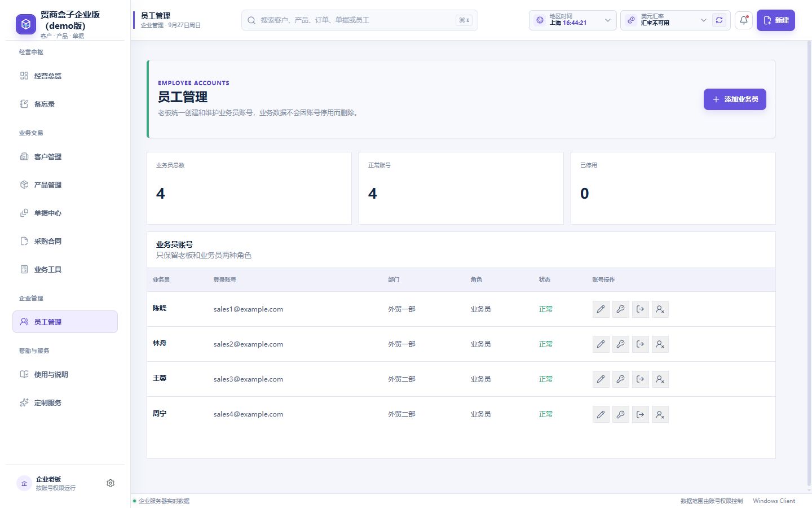Disable user icon for 陈晓
This screenshot has width=812, height=508.
(x=660, y=309)
